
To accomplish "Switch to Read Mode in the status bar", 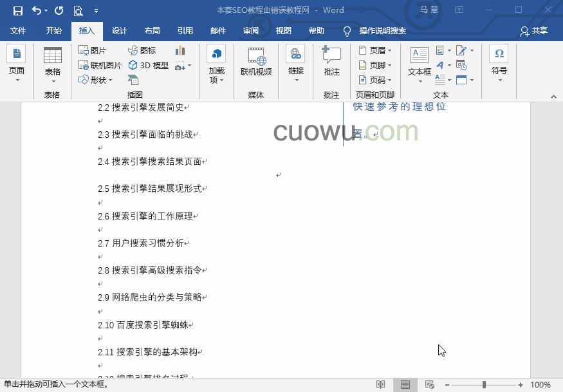I will point(381,384).
